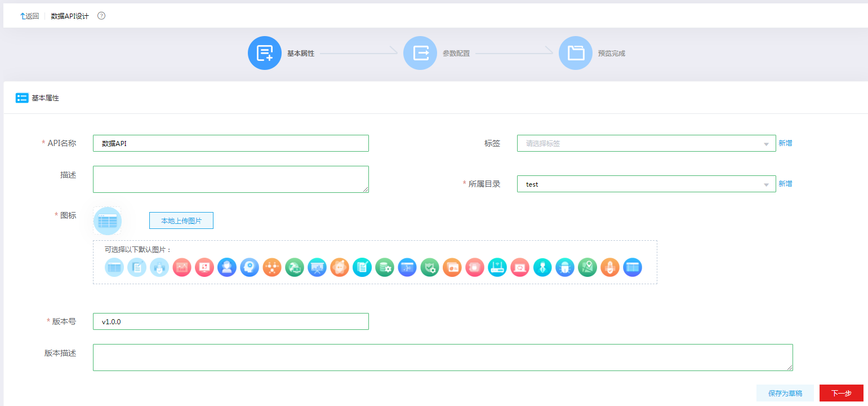Pick the red chip processor icon
Screen dimensions: 868x406
(x=475, y=267)
